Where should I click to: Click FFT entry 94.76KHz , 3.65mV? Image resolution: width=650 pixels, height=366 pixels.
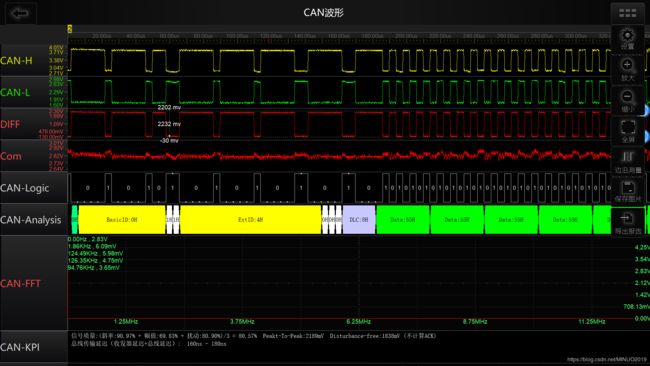pos(94,267)
